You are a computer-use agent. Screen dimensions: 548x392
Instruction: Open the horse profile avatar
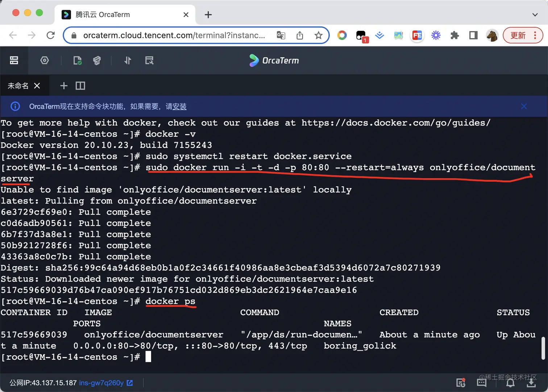[492, 35]
